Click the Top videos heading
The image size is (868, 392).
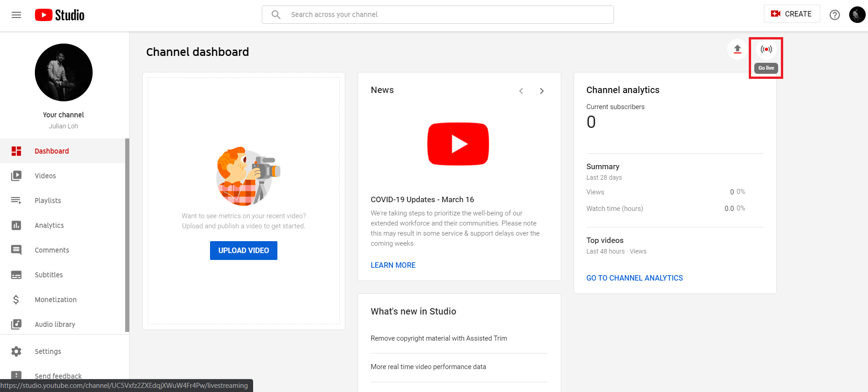tap(605, 240)
